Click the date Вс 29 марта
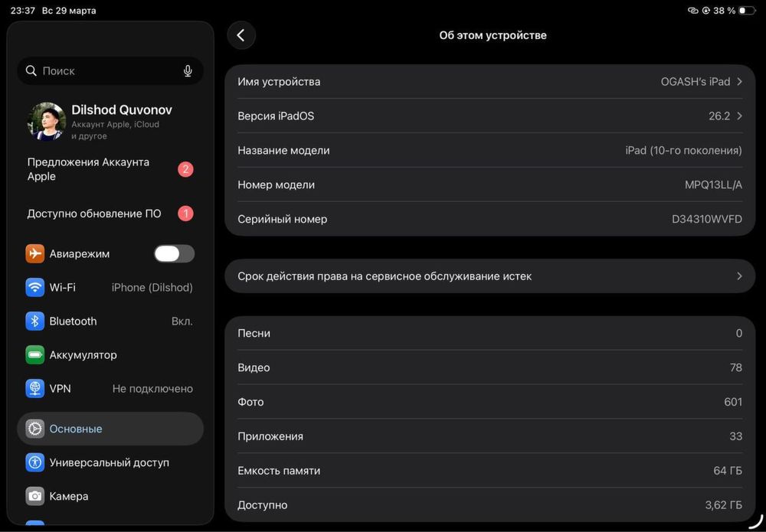Image resolution: width=766 pixels, height=532 pixels. 69,10
